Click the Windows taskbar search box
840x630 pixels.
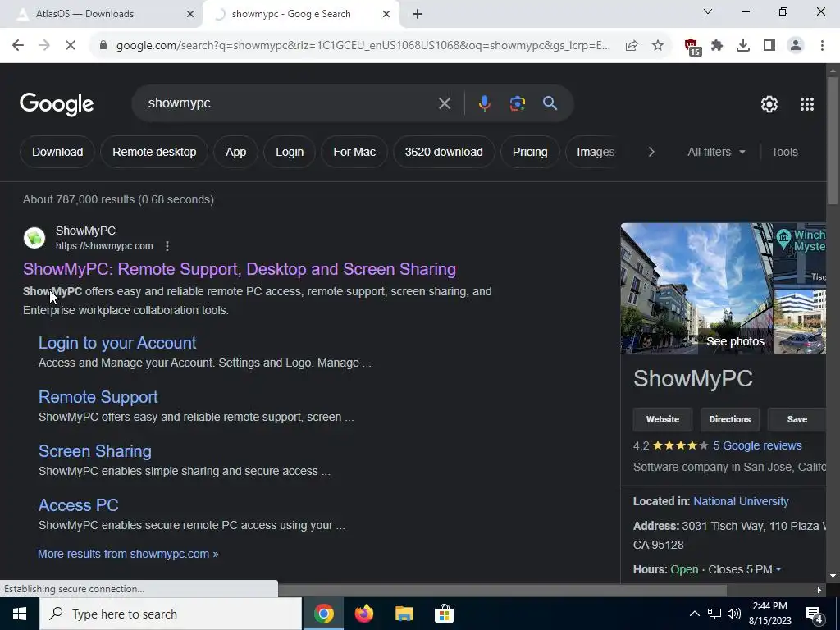171,614
